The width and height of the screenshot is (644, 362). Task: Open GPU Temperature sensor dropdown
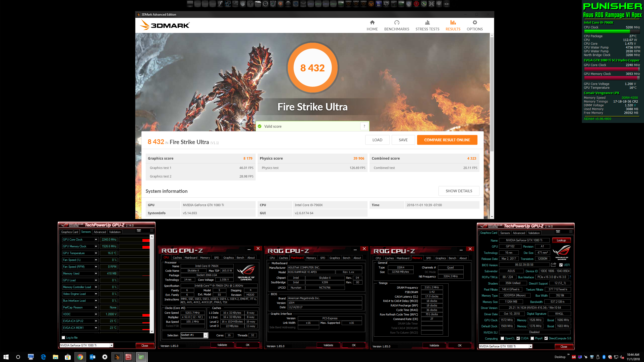point(96,253)
